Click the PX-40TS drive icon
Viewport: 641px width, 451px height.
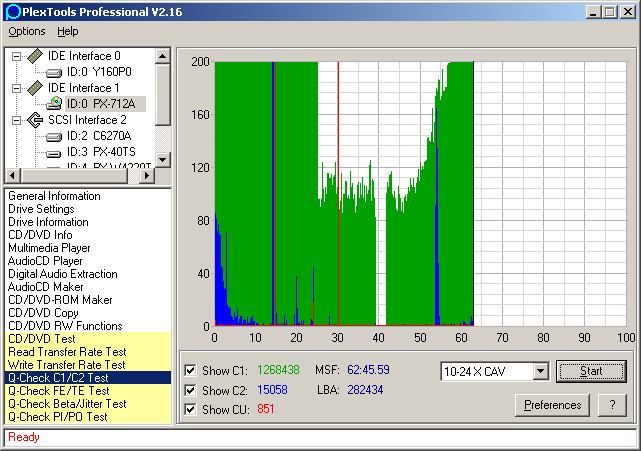coord(54,153)
